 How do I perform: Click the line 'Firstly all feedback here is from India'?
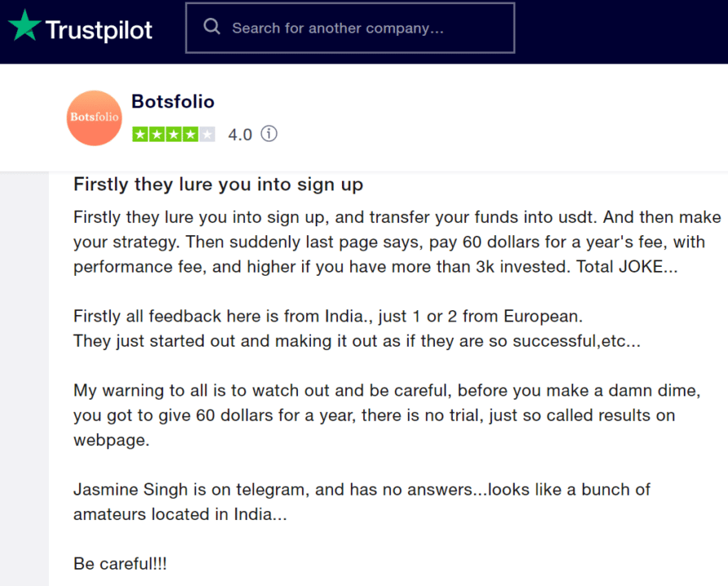click(x=328, y=317)
